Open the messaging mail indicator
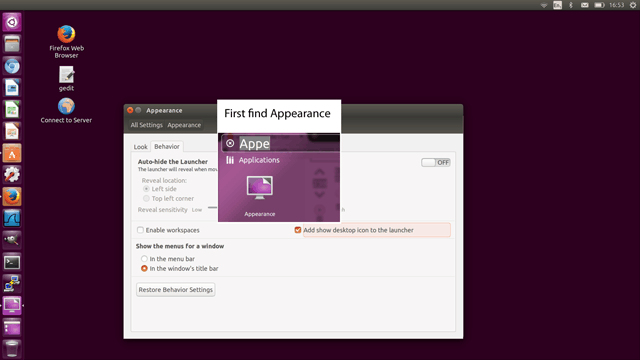640x360 pixels. coord(584,5)
